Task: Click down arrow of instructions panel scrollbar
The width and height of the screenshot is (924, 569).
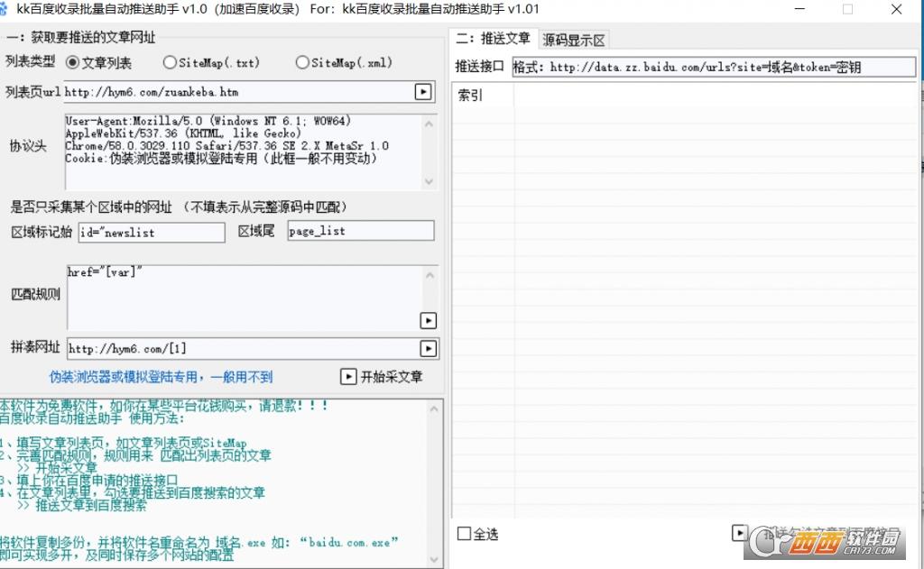Action: (x=434, y=560)
